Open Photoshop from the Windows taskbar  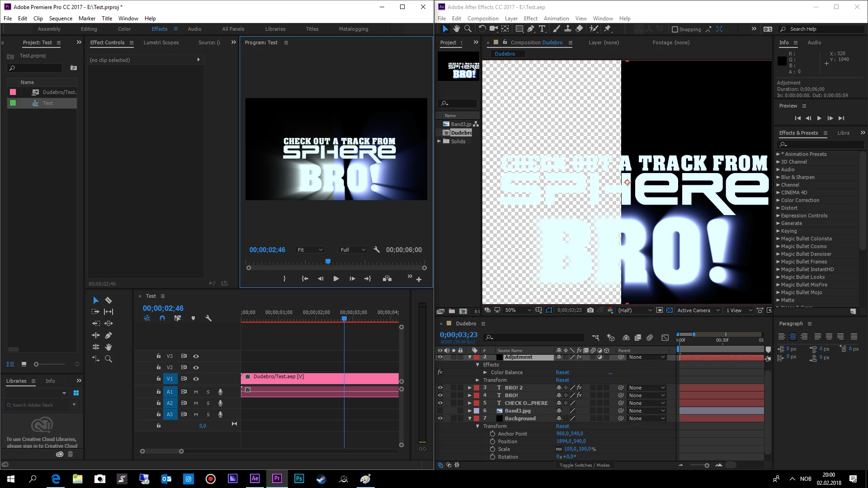point(299,479)
